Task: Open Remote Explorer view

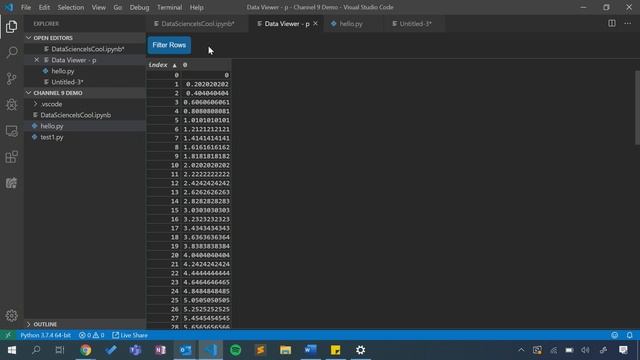Action: (11, 131)
